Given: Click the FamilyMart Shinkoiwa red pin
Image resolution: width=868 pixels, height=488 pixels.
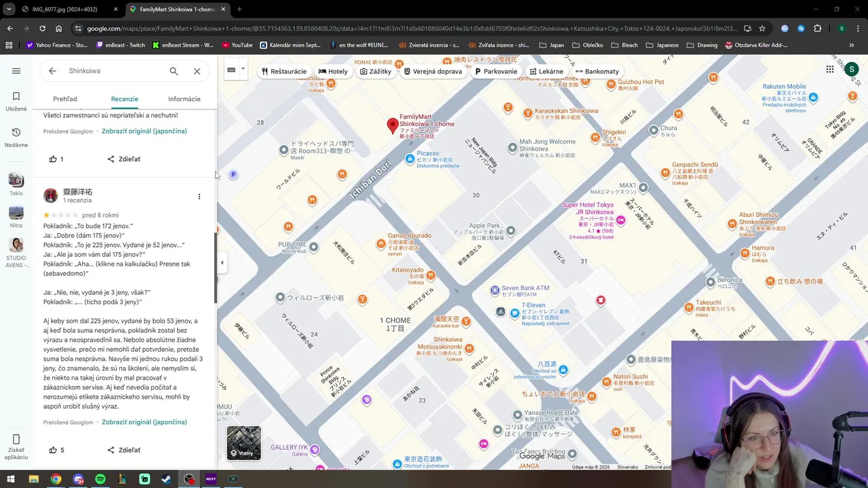Looking at the screenshot, I should 393,125.
